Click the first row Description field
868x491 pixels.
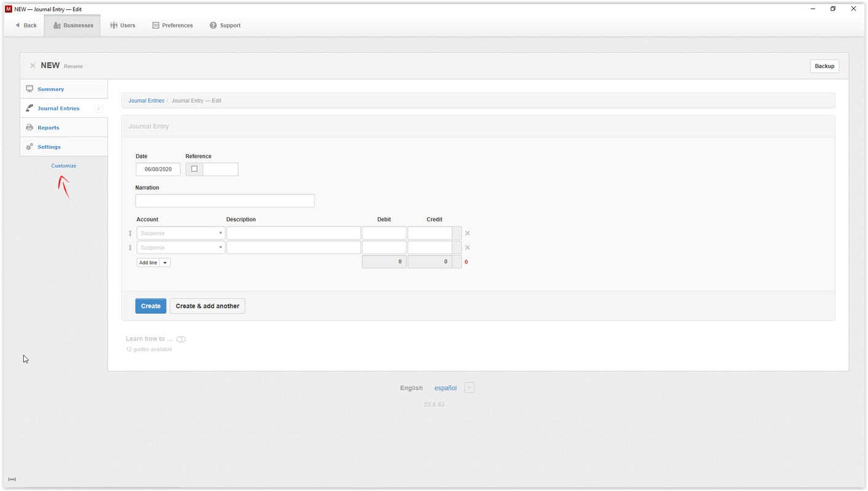294,233
